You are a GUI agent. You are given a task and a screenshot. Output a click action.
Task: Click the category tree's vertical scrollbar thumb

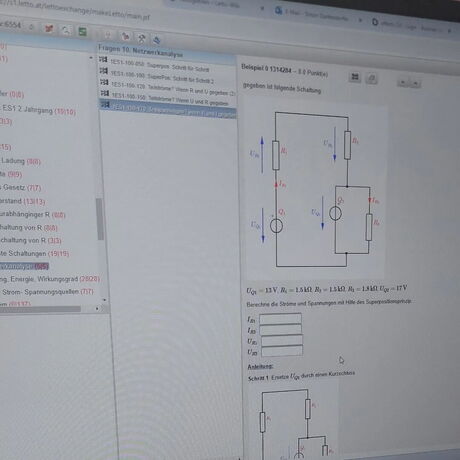100,219
